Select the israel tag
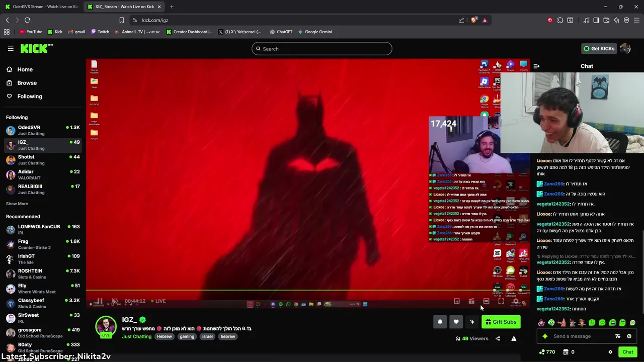The image size is (644, 362). click(x=207, y=336)
